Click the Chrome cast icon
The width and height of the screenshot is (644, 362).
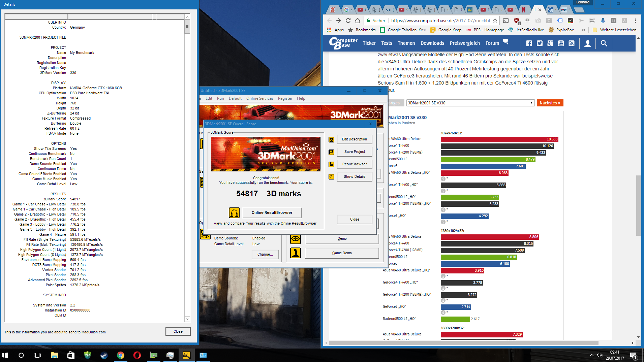coord(506,21)
